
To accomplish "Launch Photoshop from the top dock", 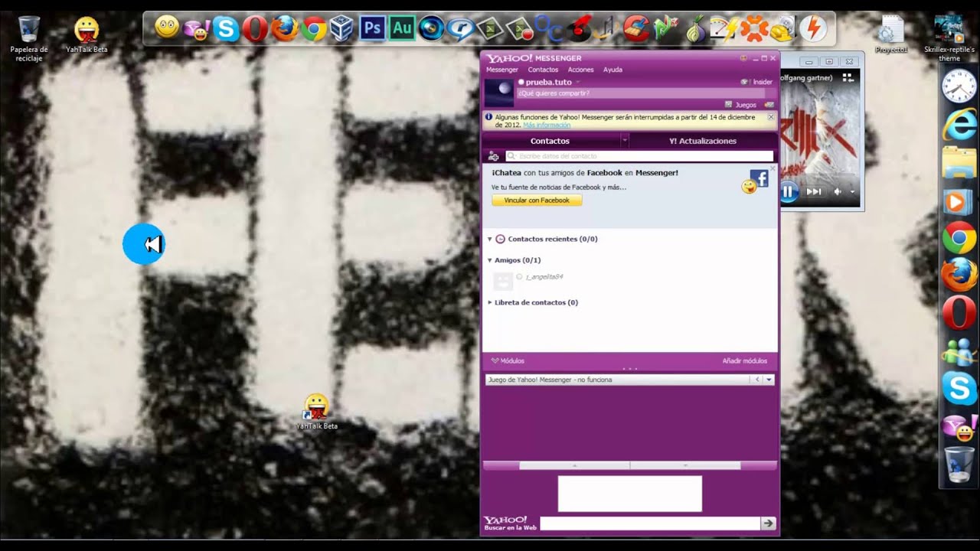I will point(372,29).
